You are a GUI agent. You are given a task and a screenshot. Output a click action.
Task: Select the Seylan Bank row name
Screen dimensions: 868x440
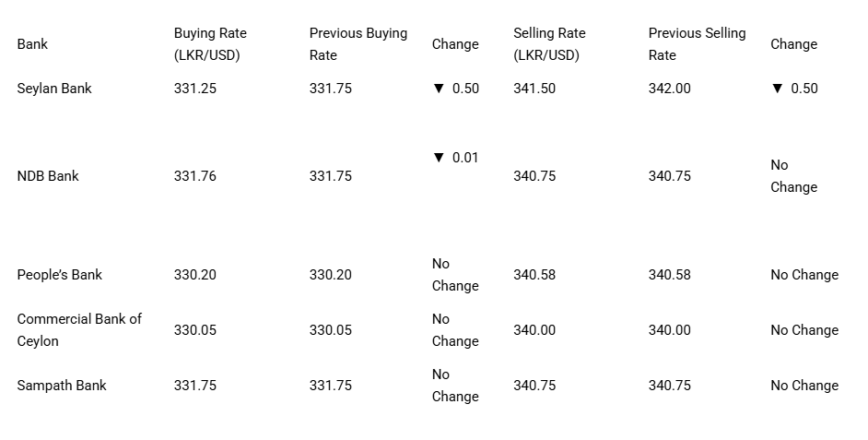coord(54,89)
